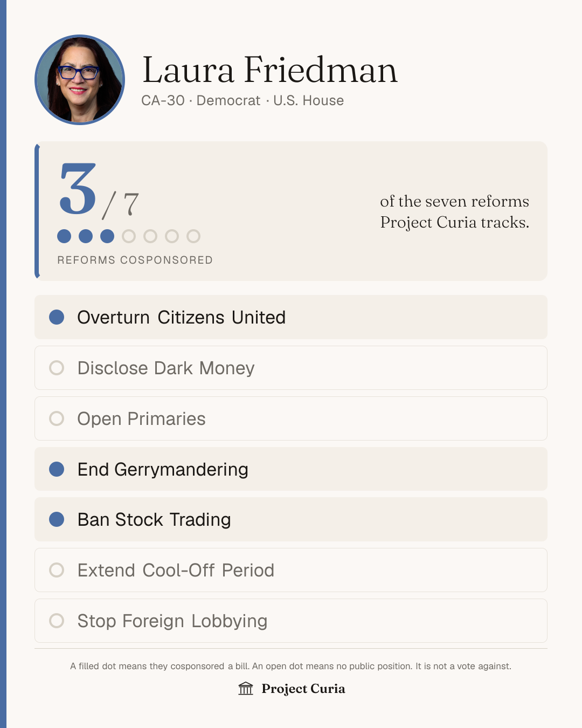Open the Open Primaries reform item
Screen dimensions: 582x728
[x=291, y=418]
